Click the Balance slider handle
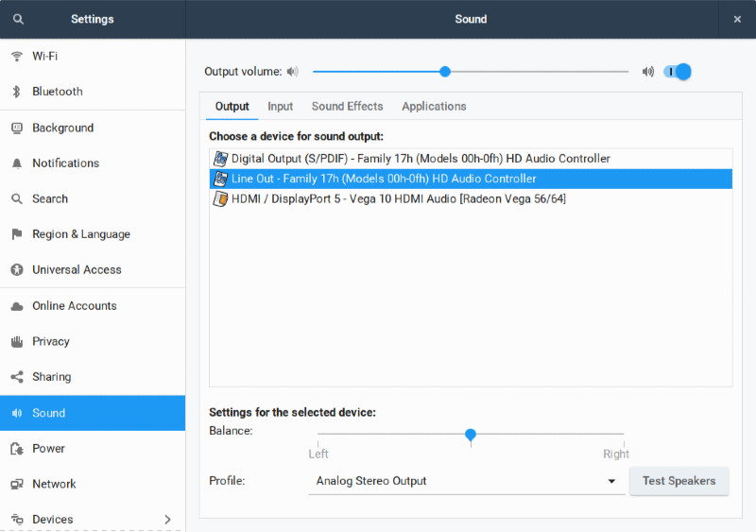 [x=471, y=435]
